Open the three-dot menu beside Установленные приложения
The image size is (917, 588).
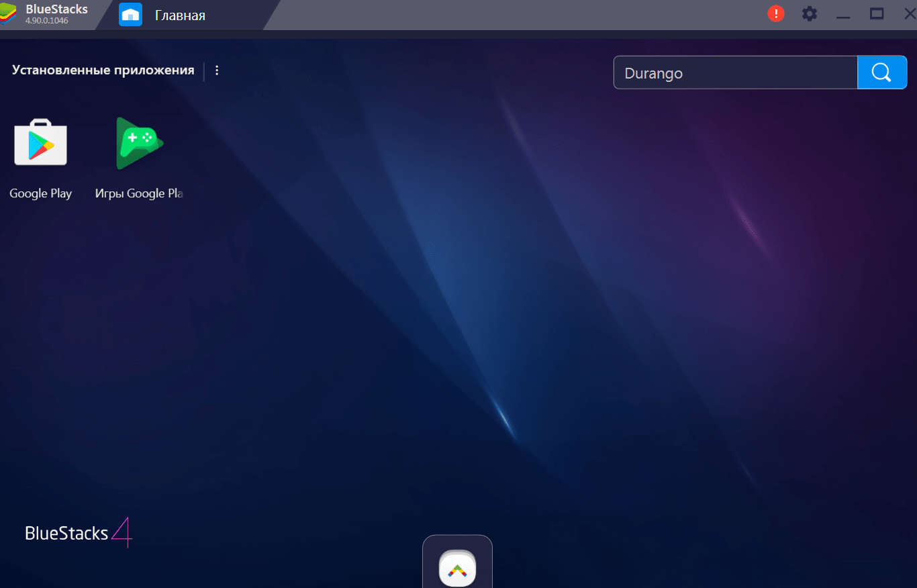coord(217,70)
